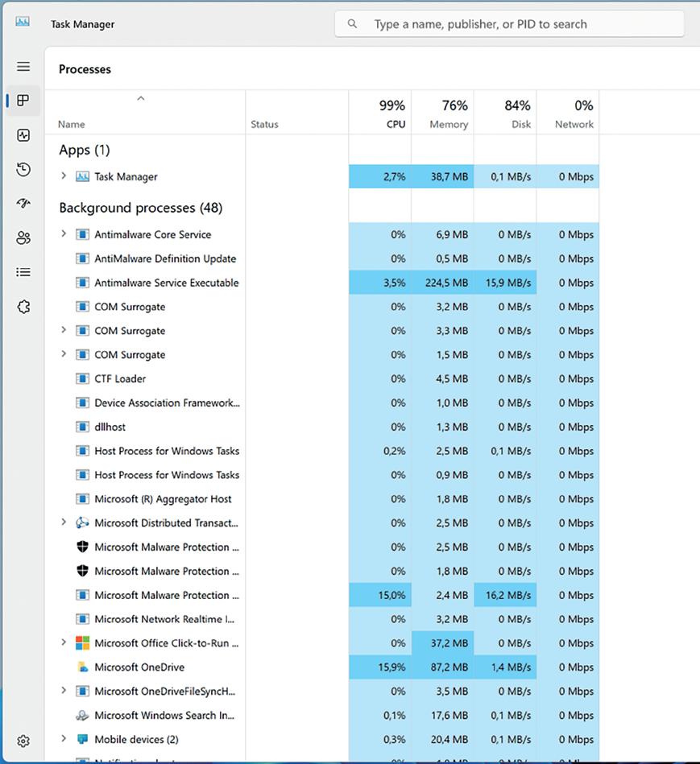Sort by the 76% Memory column header

coord(442,112)
